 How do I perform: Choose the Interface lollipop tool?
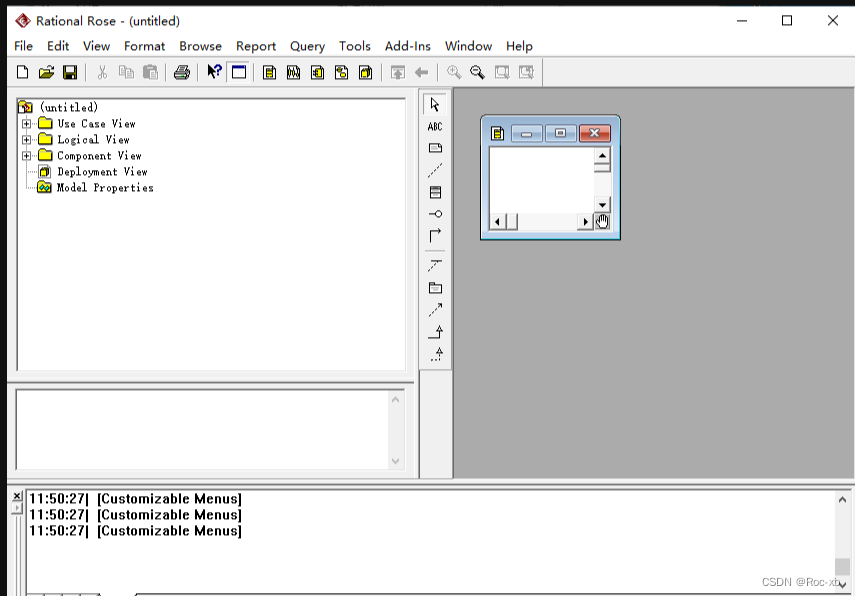(x=435, y=214)
